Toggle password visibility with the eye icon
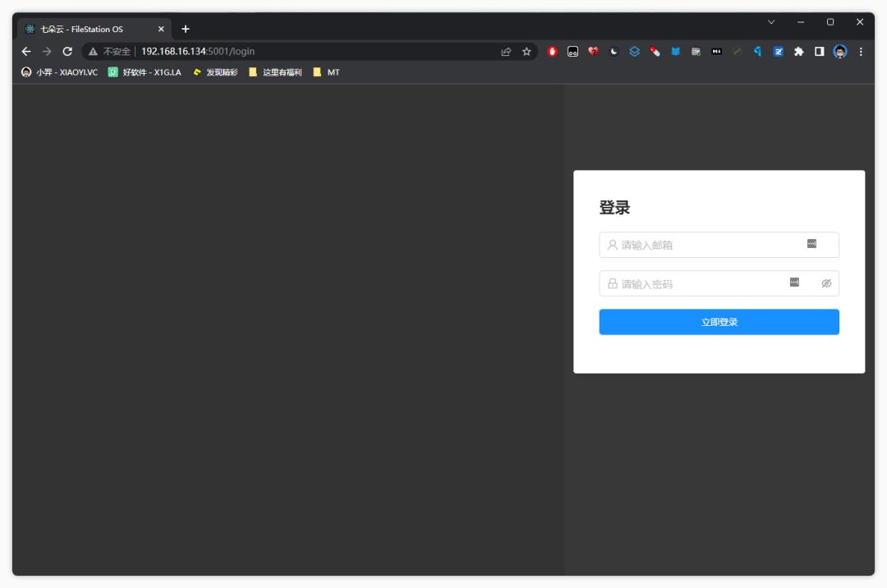887x588 pixels. point(825,283)
